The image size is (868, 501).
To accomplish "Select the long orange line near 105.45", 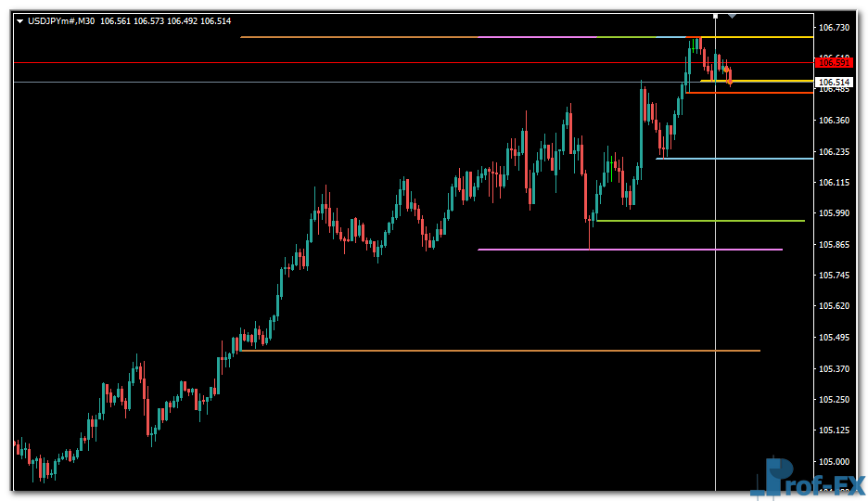I will tap(501, 351).
